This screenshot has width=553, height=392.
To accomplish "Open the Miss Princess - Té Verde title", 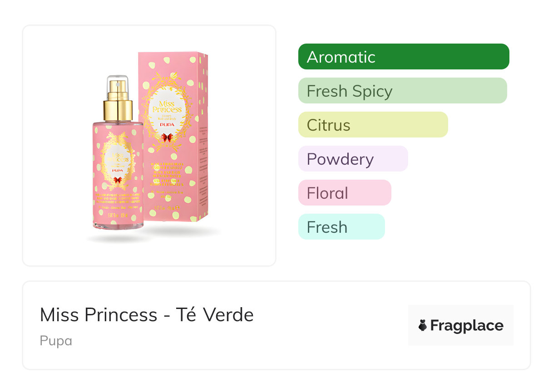I will click(147, 314).
